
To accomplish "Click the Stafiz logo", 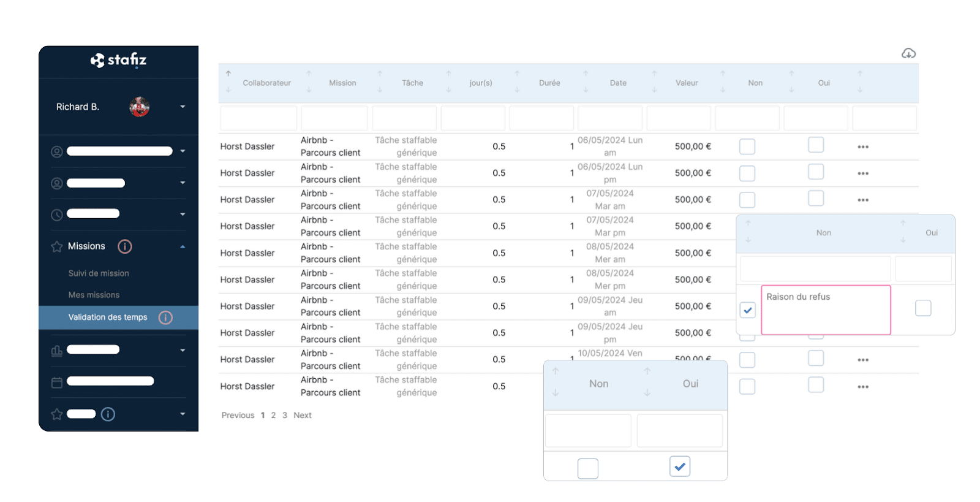I will click(119, 60).
